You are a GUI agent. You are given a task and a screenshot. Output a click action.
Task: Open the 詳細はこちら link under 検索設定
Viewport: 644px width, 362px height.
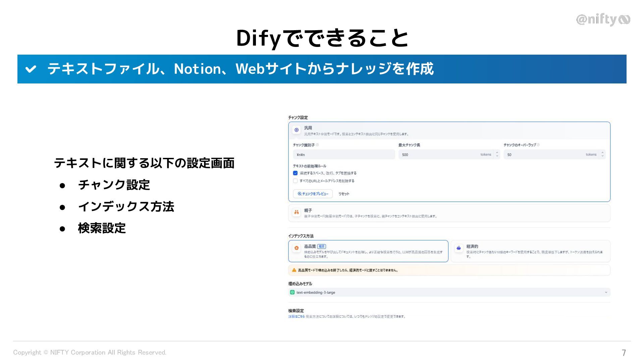(x=297, y=316)
